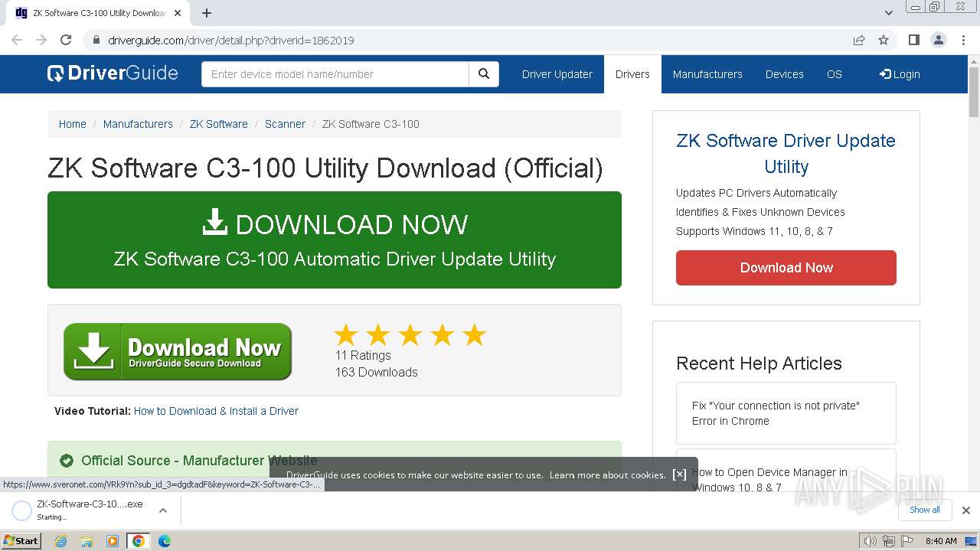Go to Home breadcrumb
Viewport: 980px width, 551px height.
[73, 124]
